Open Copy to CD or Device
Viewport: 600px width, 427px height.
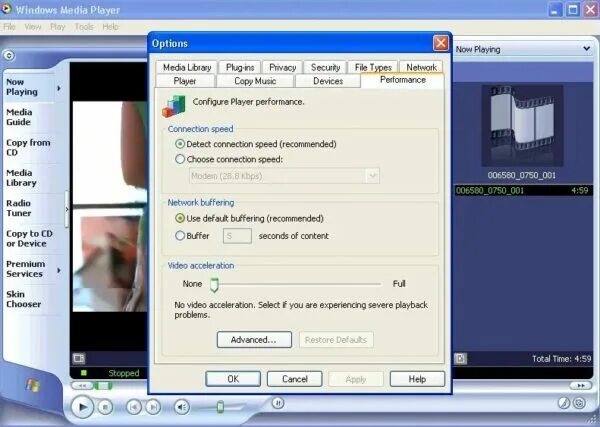coord(29,238)
